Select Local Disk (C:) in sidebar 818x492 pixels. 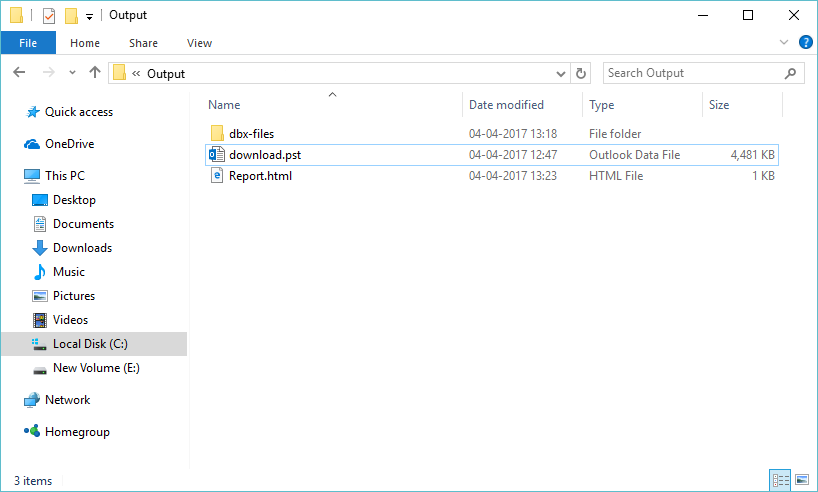pyautogui.click(x=90, y=344)
